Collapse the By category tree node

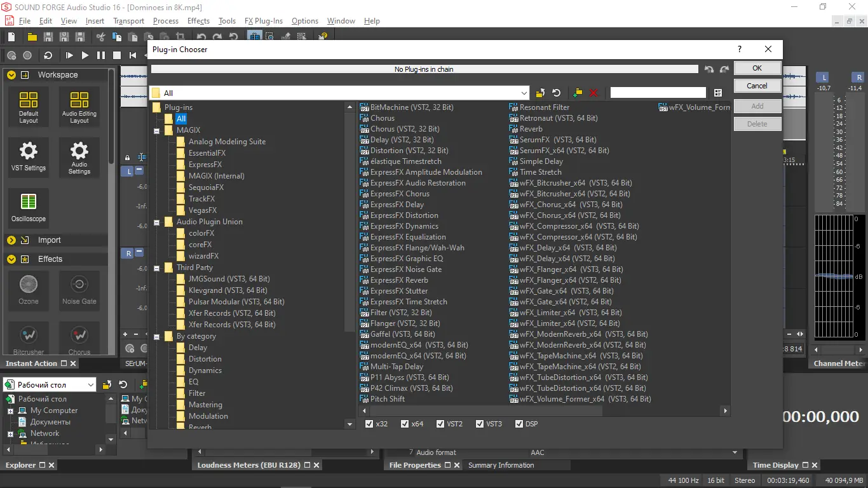pos(157,336)
